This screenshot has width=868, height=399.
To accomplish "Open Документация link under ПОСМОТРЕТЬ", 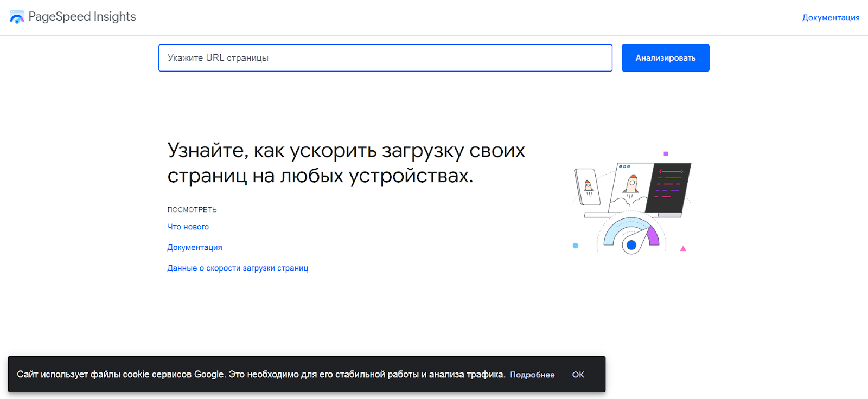I will click(195, 247).
